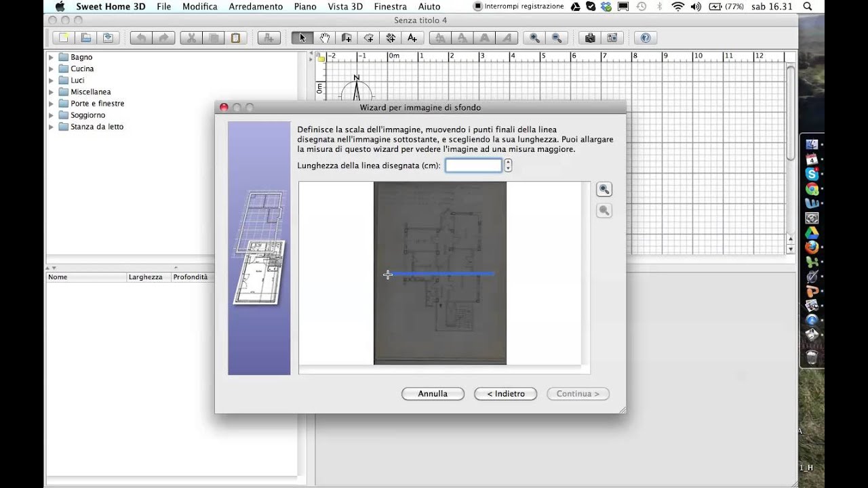Open help with the question mark icon
Image resolution: width=868 pixels, height=488 pixels.
click(x=646, y=38)
